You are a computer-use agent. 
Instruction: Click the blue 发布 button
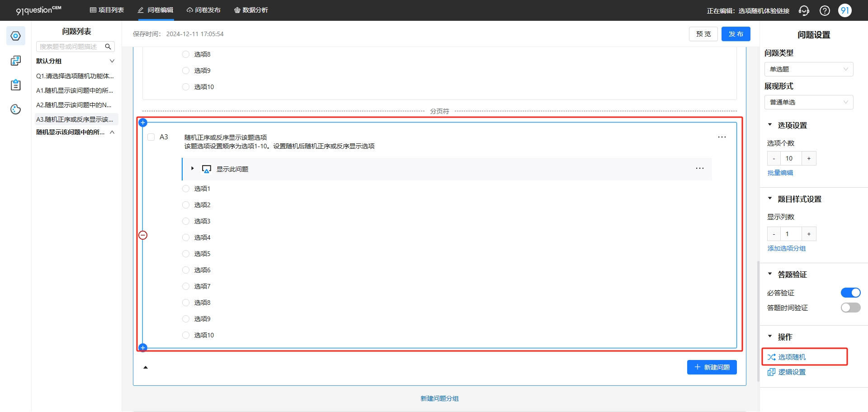(x=736, y=34)
